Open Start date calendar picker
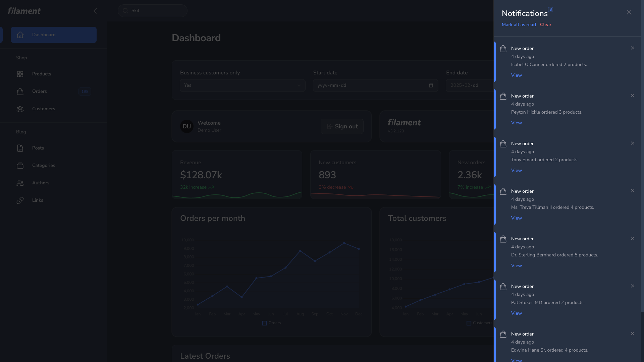Screen dimensions: 644x362 pos(431,85)
